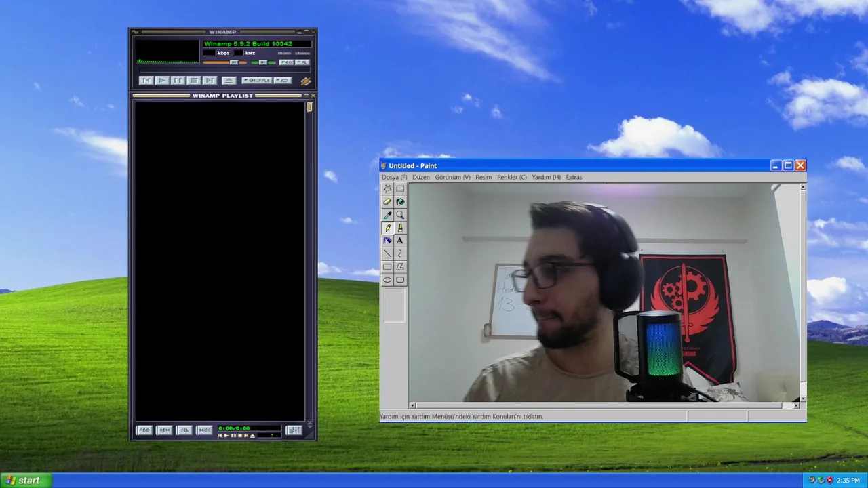The height and width of the screenshot is (488, 868).
Task: Select the Airbrush spray tool
Action: pyautogui.click(x=387, y=241)
